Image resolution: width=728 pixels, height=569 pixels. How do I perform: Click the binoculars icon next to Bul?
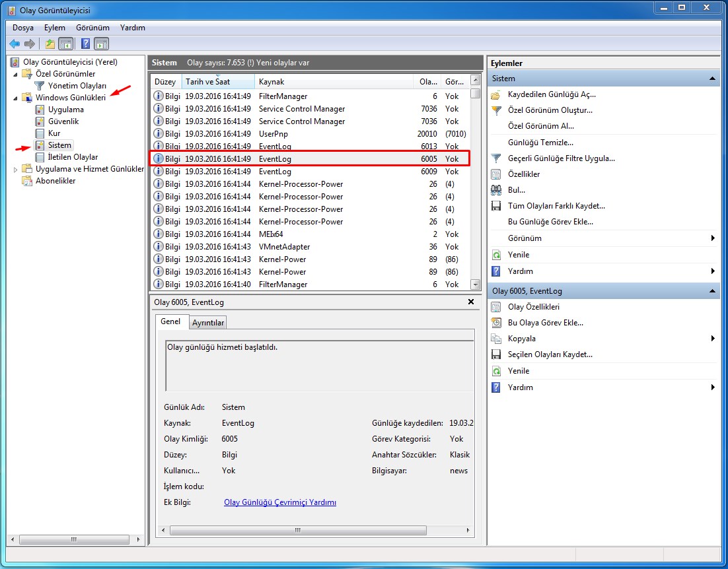click(x=496, y=190)
